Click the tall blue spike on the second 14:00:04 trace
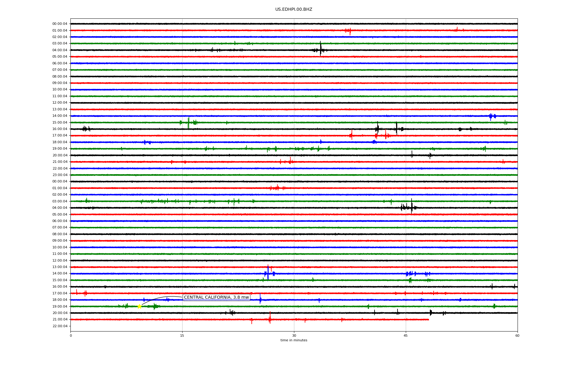Image resolution: width=588 pixels, height=368 pixels. click(x=268, y=273)
